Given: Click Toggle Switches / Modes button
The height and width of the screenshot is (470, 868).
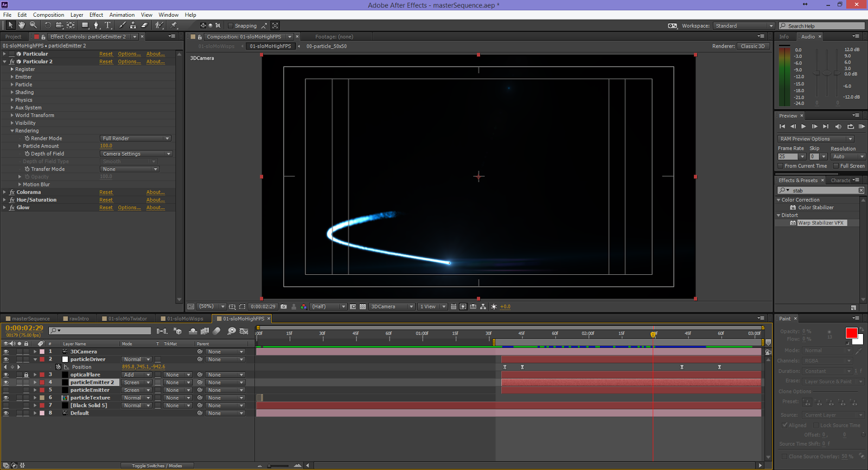Looking at the screenshot, I should coord(157,466).
